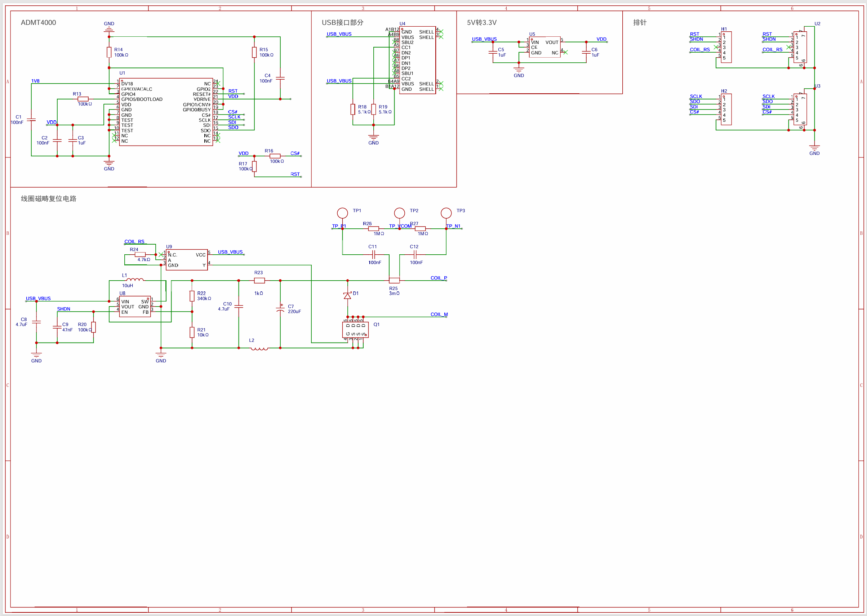Click the R23 1kΩ resistor symbol

click(259, 280)
